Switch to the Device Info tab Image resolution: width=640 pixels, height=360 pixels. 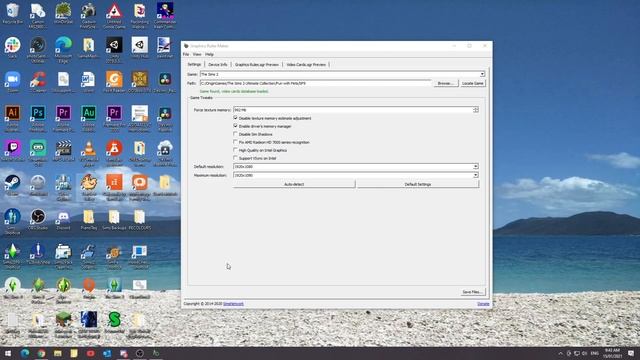(x=218, y=64)
